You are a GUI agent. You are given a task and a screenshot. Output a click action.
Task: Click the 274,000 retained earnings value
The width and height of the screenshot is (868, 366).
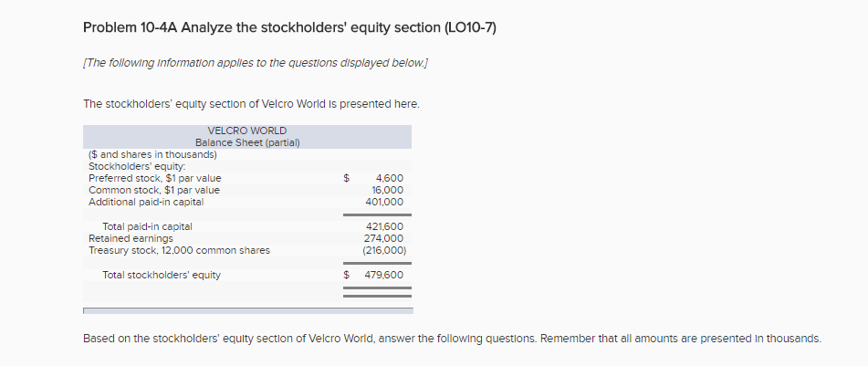383,238
